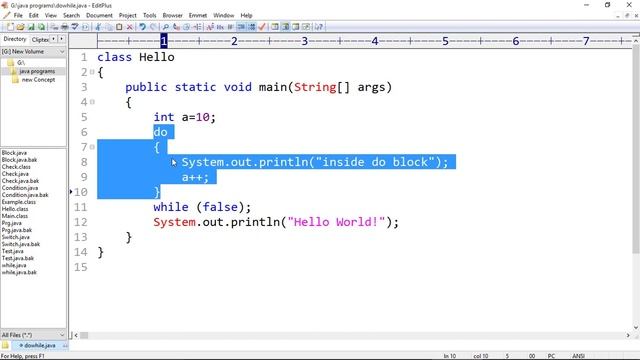Toggle the output window toolbar button
640x360 pixels.
coord(296,27)
